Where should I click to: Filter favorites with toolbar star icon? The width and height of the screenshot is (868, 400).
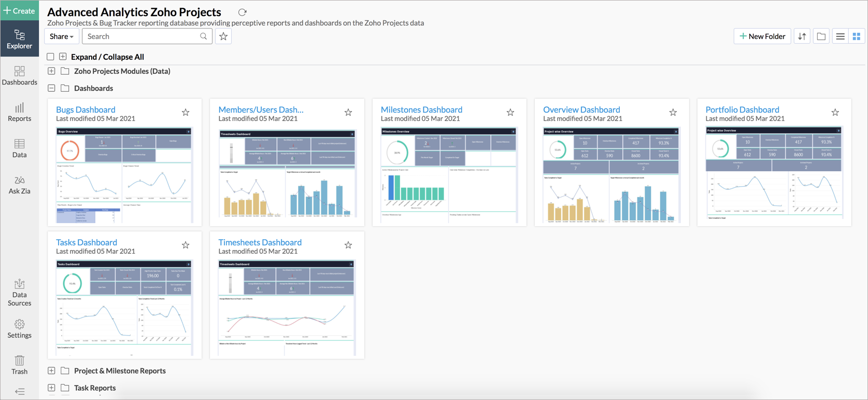(x=223, y=36)
